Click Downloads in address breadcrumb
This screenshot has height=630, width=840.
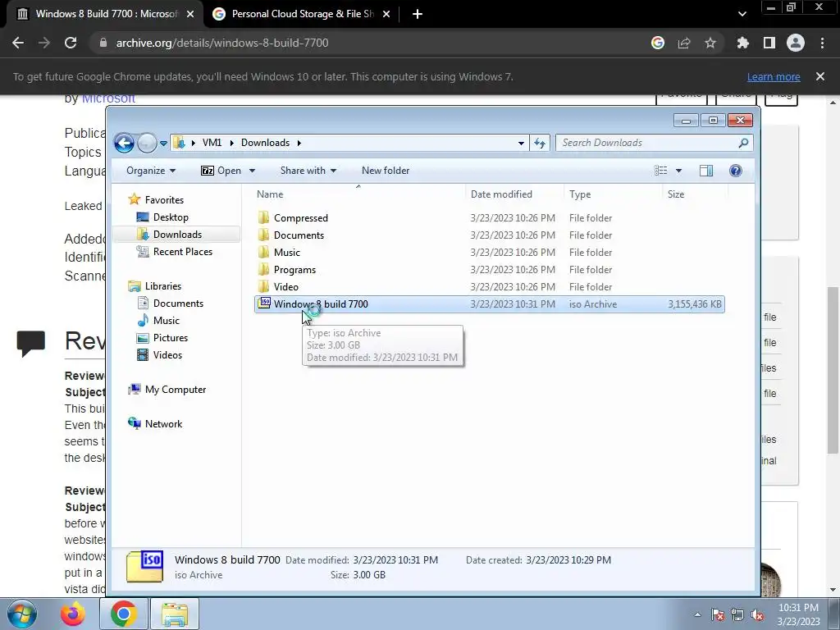coord(265,143)
